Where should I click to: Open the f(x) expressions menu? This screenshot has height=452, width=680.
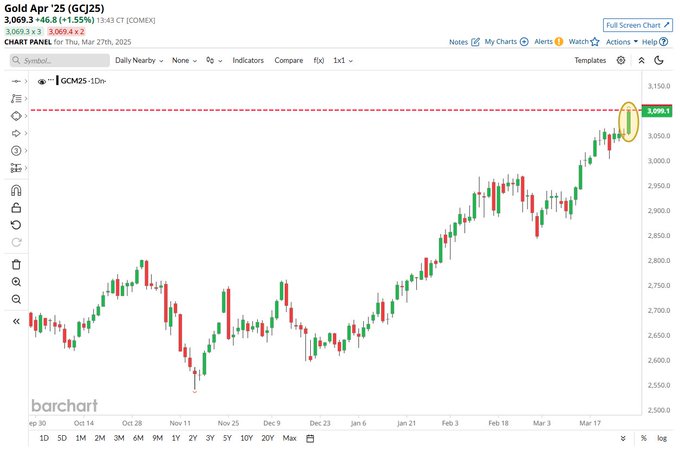tap(319, 60)
